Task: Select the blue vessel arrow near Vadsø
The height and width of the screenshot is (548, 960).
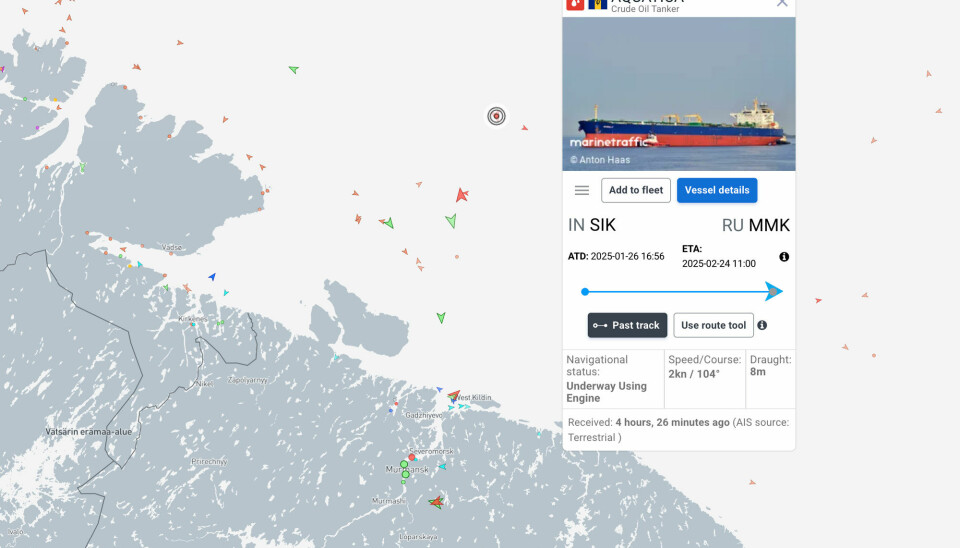Action: (x=212, y=277)
